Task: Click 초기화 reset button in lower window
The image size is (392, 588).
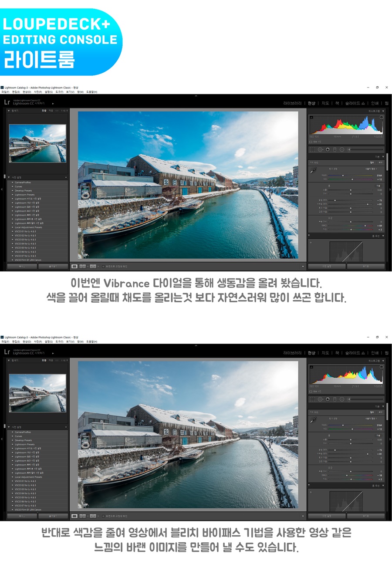Action: [x=366, y=516]
